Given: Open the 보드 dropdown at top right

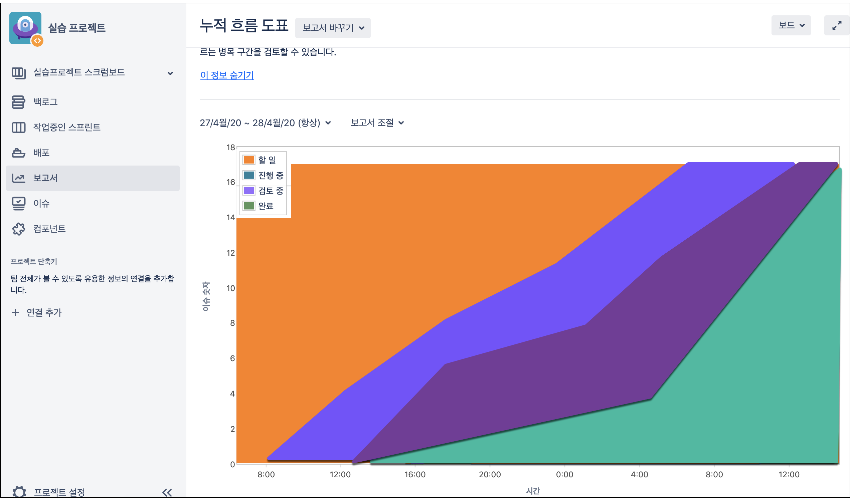Looking at the screenshot, I should coord(791,25).
